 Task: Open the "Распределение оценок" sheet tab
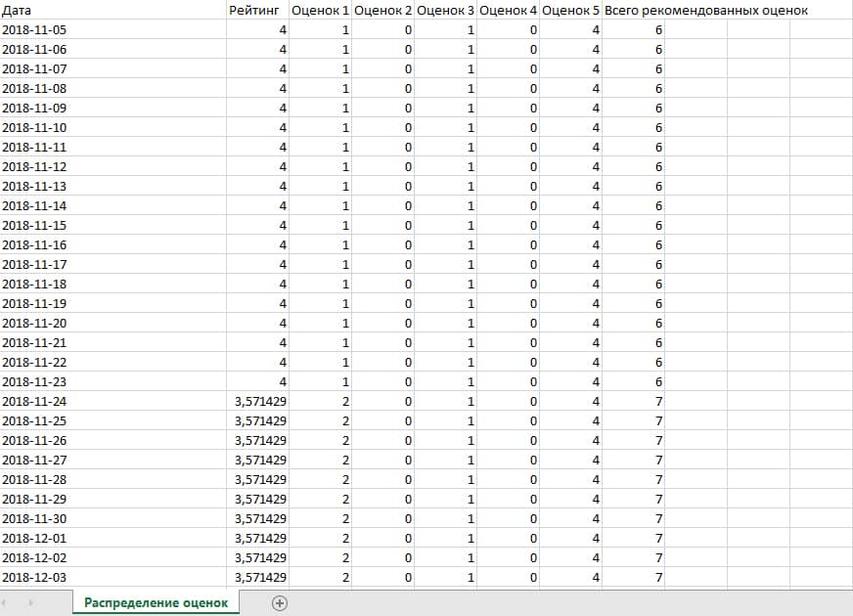point(157,603)
